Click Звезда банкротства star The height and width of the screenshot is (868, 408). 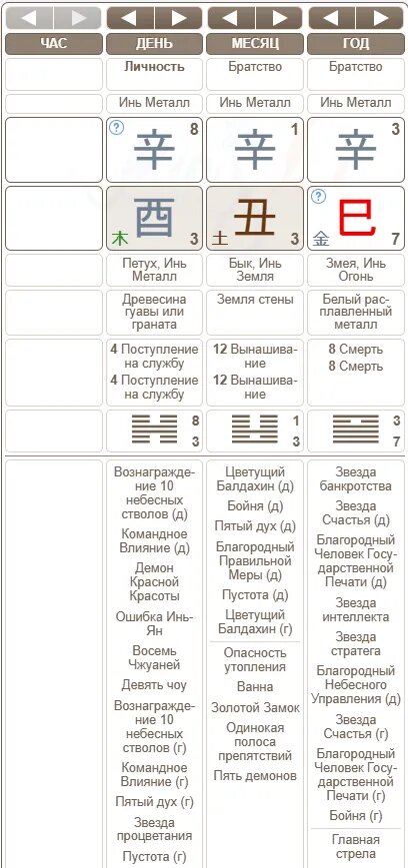coord(356,479)
